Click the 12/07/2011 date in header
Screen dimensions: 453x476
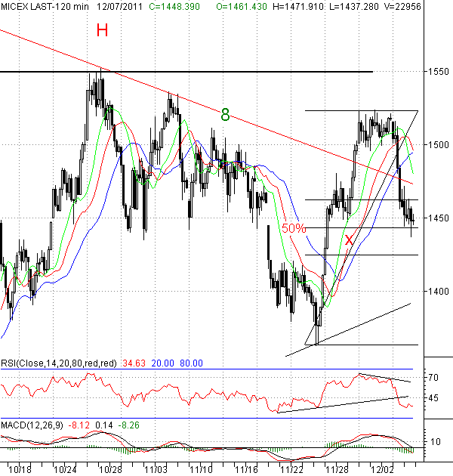pyautogui.click(x=119, y=6)
